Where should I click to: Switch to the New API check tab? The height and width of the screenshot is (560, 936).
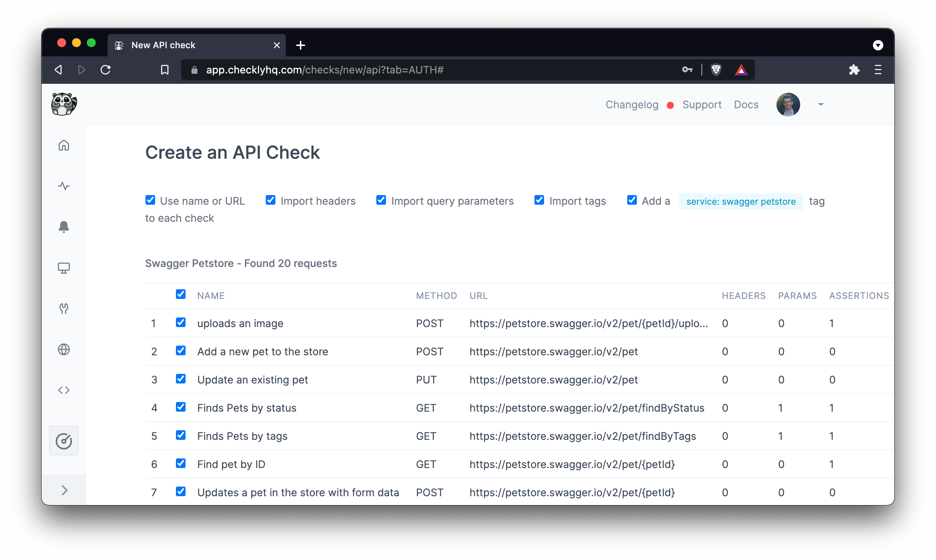point(162,45)
